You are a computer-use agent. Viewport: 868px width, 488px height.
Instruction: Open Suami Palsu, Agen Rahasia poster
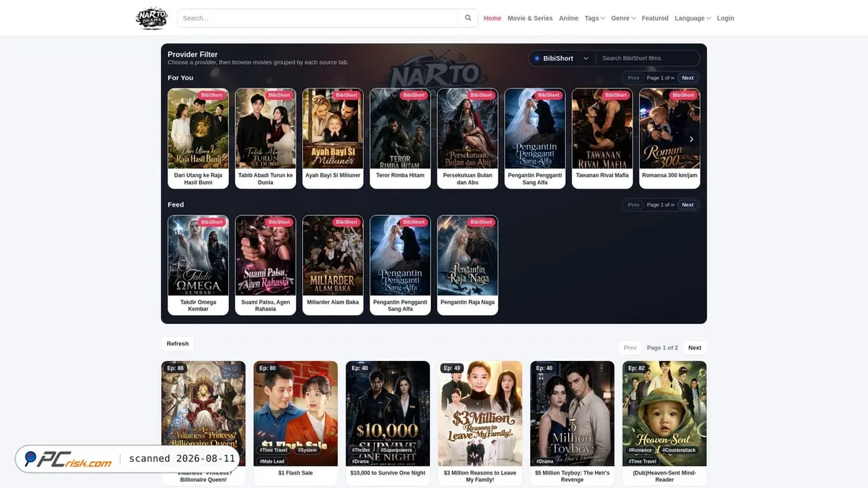coord(266,255)
